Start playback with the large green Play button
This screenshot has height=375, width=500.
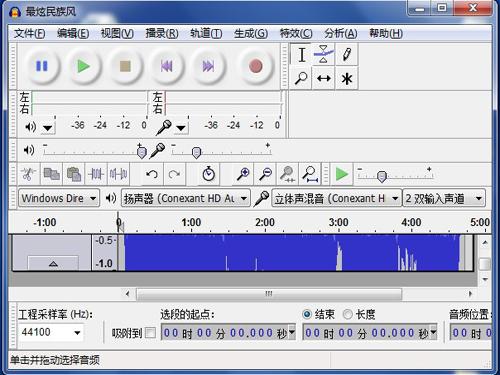[83, 66]
